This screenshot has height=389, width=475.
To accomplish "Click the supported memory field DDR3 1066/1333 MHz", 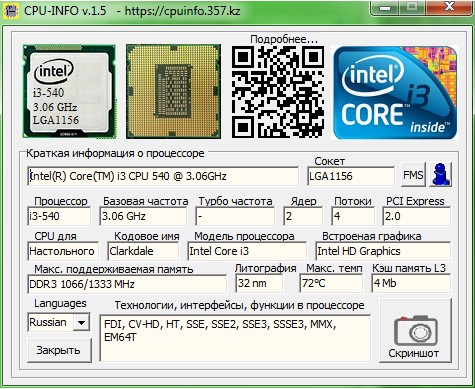I will (127, 284).
